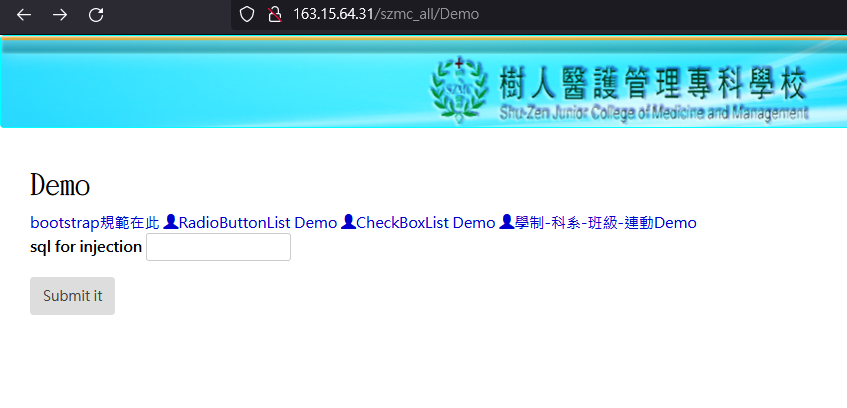Click the Demo page heading
This screenshot has height=408, width=847.
point(60,185)
